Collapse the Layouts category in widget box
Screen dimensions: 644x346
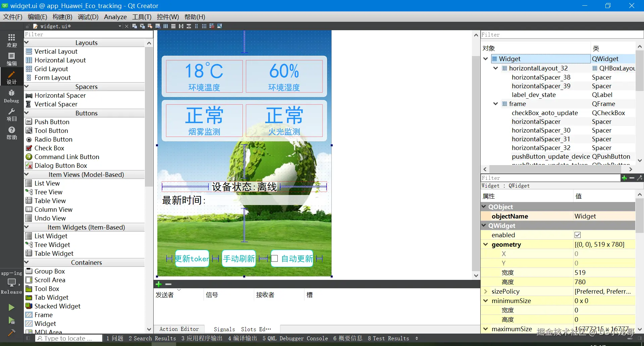pos(27,43)
